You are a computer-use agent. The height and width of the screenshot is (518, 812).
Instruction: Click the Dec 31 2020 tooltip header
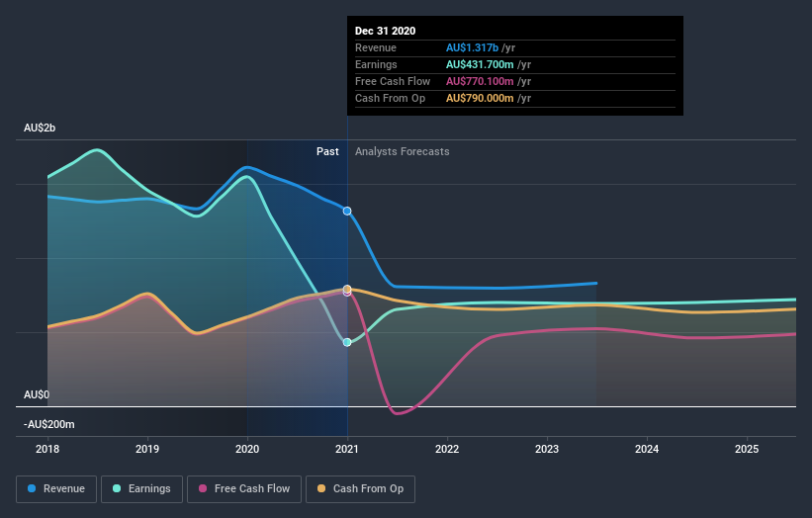[388, 31]
